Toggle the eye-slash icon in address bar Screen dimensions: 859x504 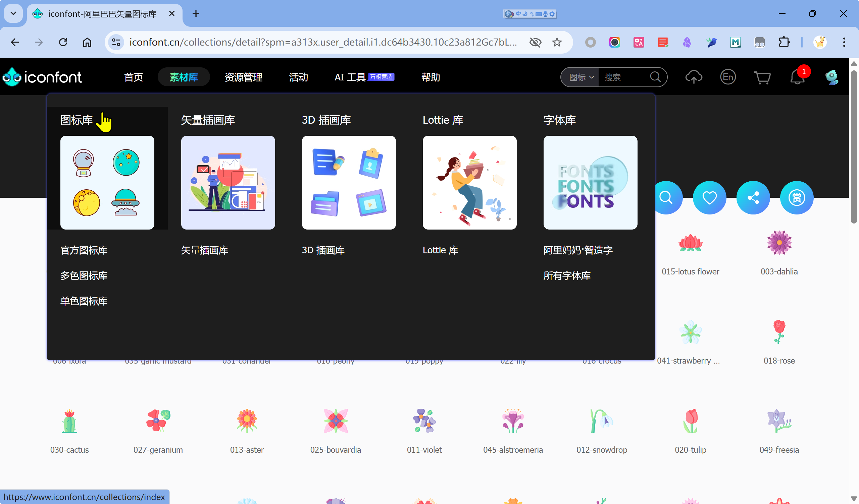[535, 42]
